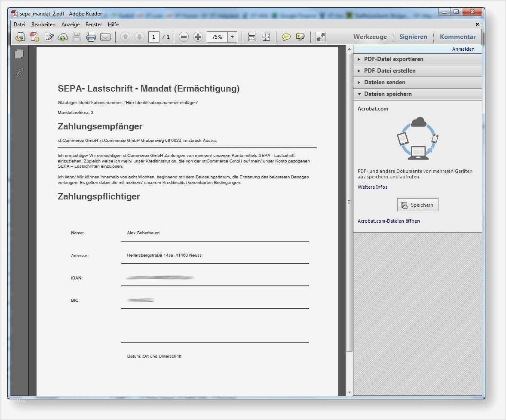Open the sticky note comment tool

[x=285, y=37]
